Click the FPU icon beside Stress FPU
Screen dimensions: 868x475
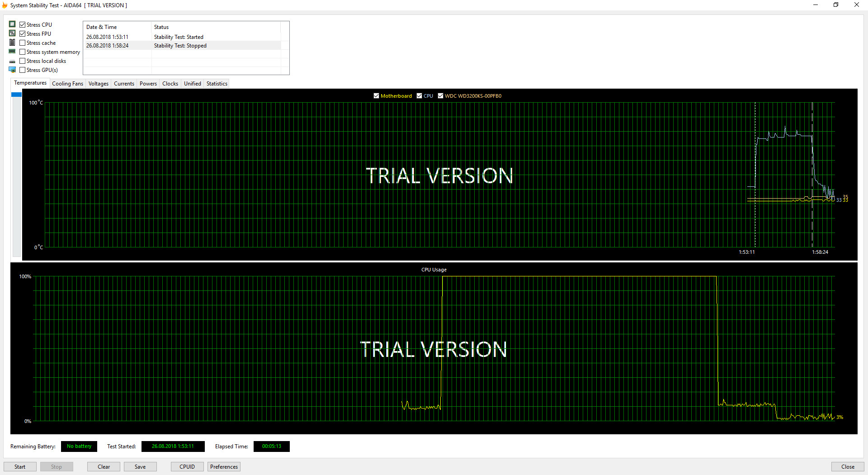click(x=12, y=33)
